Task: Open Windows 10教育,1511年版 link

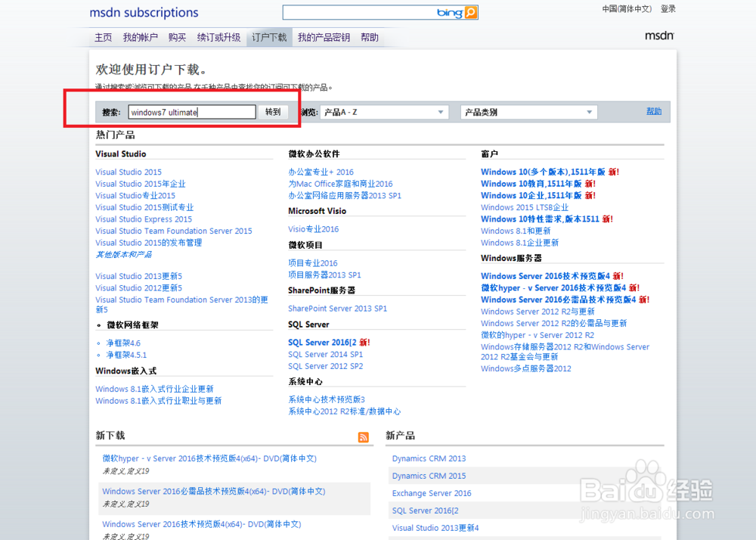Action: (531, 184)
